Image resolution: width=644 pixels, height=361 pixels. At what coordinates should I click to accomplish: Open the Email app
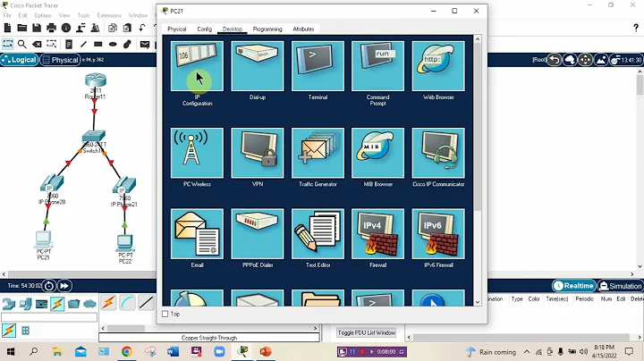pyautogui.click(x=197, y=234)
